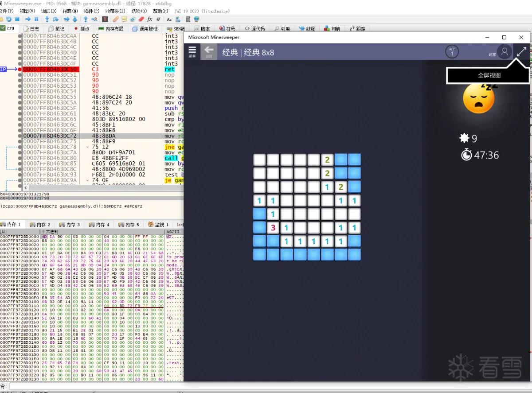Switch to the 内存 2 dump tab
The width and height of the screenshot is (532, 393).
(x=40, y=225)
